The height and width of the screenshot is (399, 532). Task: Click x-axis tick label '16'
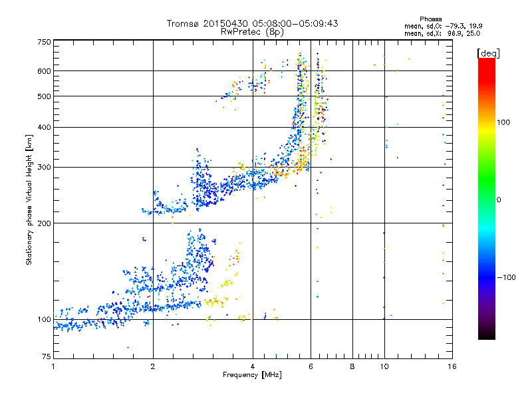[x=452, y=366]
